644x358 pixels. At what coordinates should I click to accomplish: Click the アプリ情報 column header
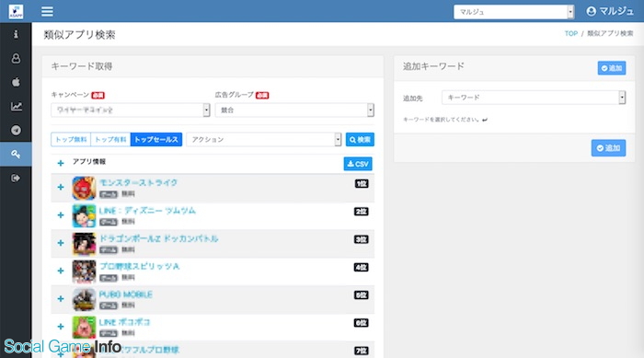(89, 162)
